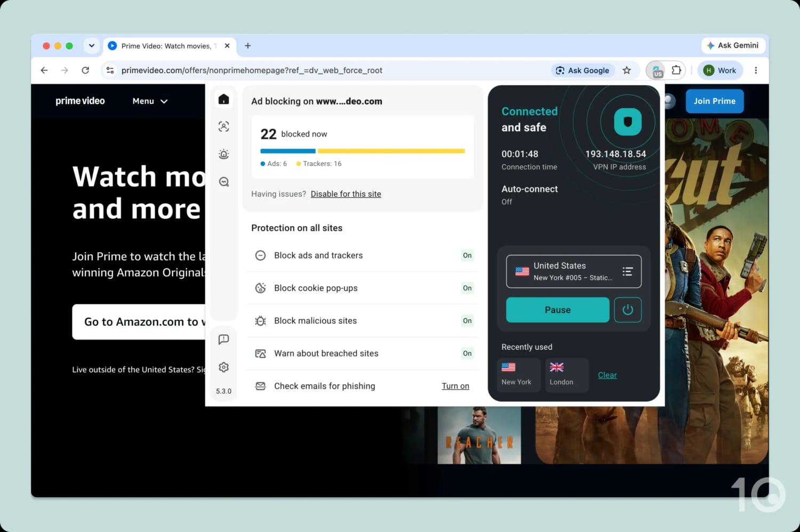
Task: Click the VPN extension icon with US badge
Action: click(657, 70)
